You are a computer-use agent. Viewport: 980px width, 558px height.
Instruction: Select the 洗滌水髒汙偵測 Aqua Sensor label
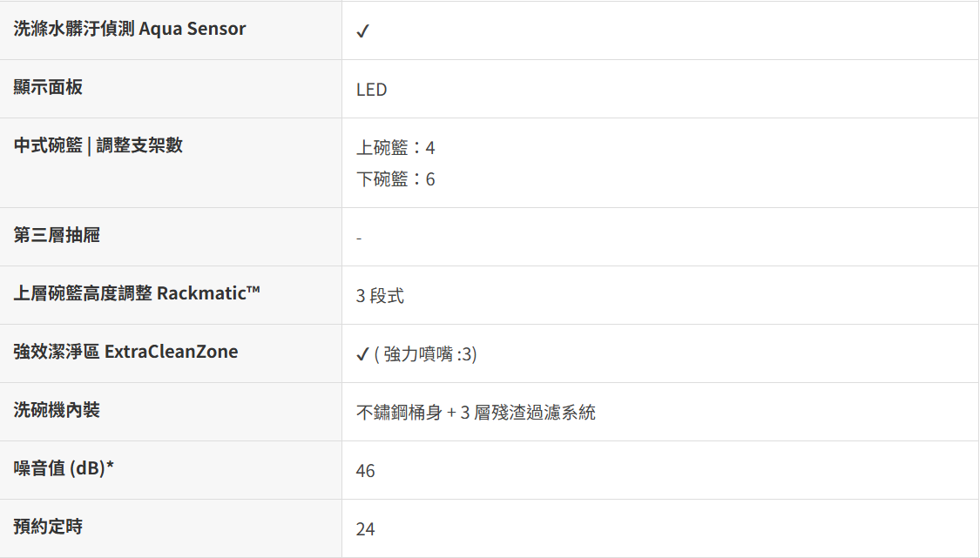(130, 29)
